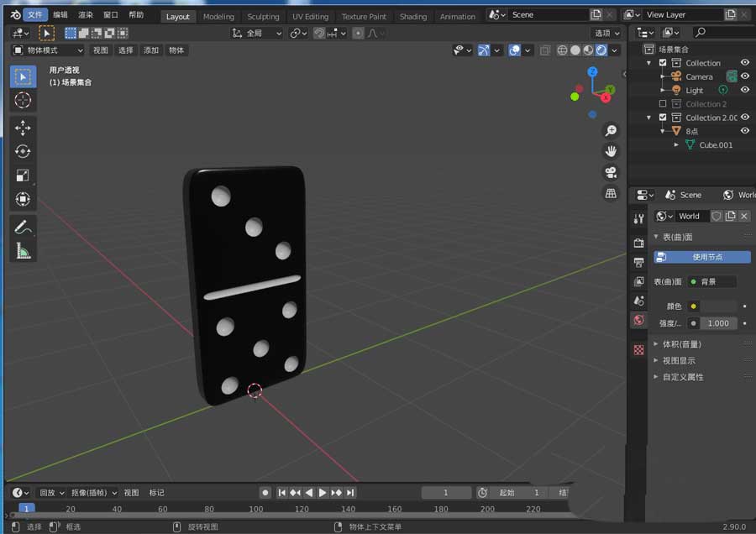Hide the Camera object with eye icon

745,76
